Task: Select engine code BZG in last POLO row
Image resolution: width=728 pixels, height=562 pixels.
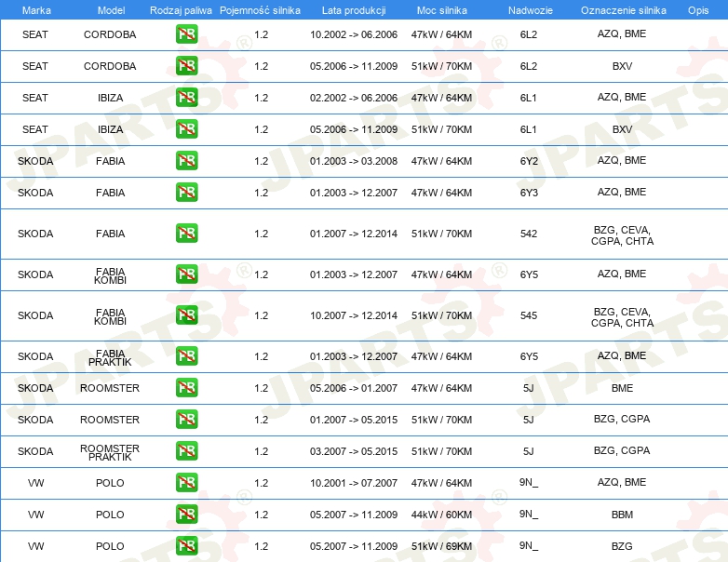Action: point(622,546)
